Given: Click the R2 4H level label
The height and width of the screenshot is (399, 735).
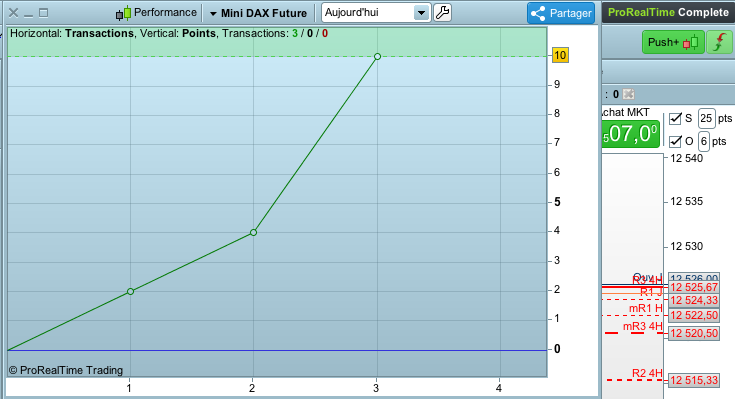Looking at the screenshot, I should pos(647,373).
